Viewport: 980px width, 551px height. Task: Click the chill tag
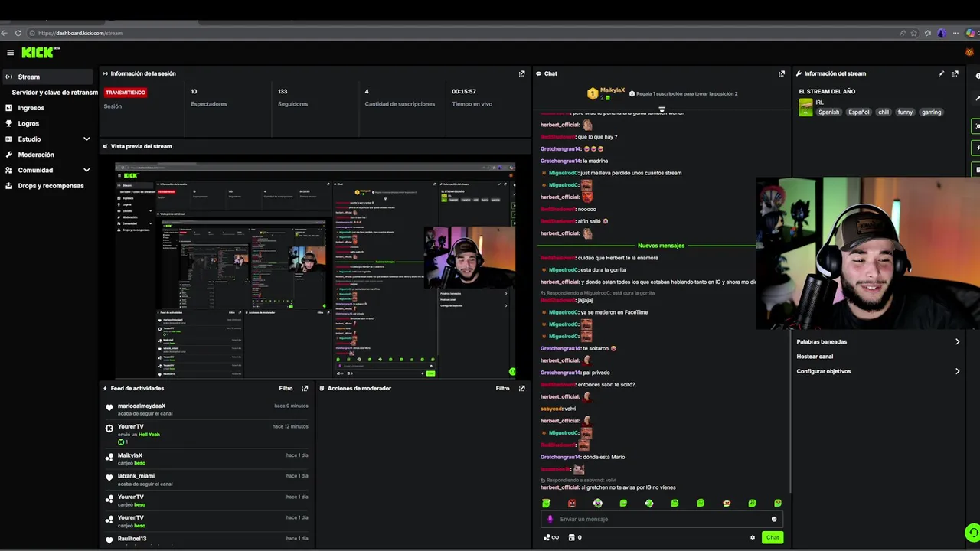tap(884, 112)
